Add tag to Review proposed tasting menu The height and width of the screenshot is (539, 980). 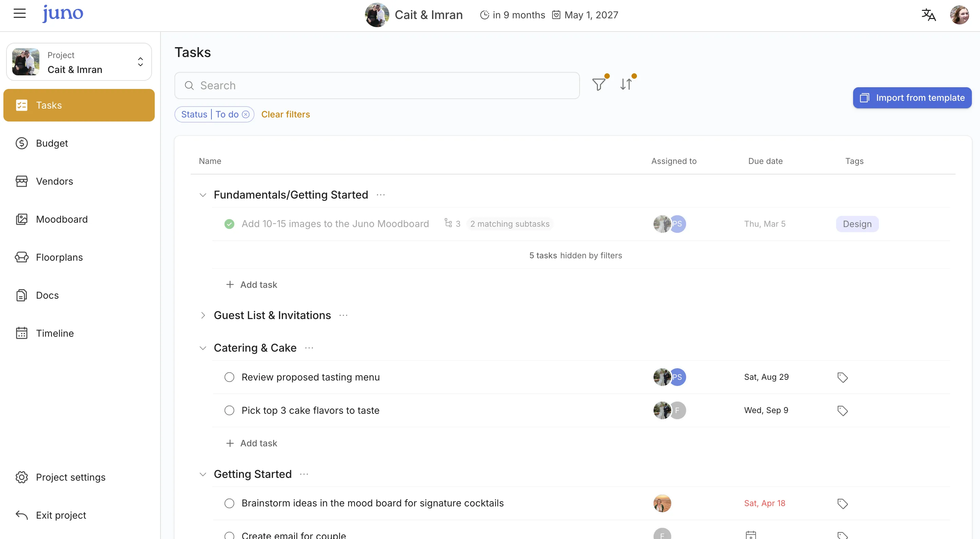tap(842, 377)
